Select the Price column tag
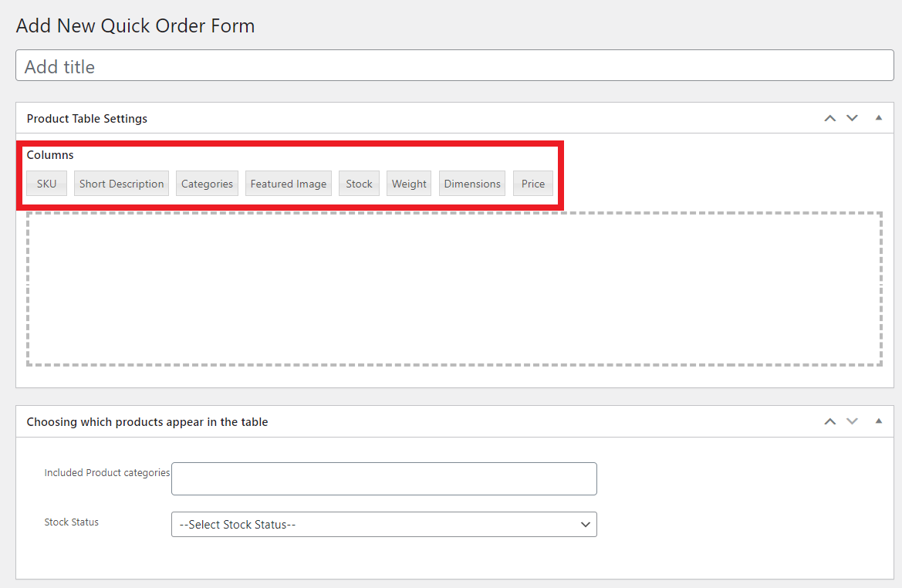The width and height of the screenshot is (902, 588). [532, 183]
